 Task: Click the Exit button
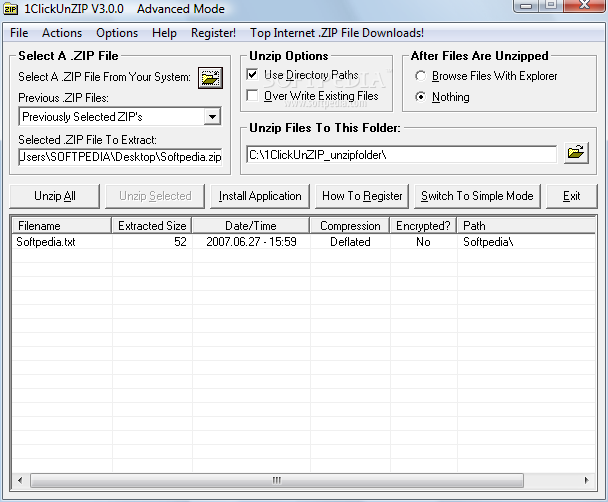572,196
